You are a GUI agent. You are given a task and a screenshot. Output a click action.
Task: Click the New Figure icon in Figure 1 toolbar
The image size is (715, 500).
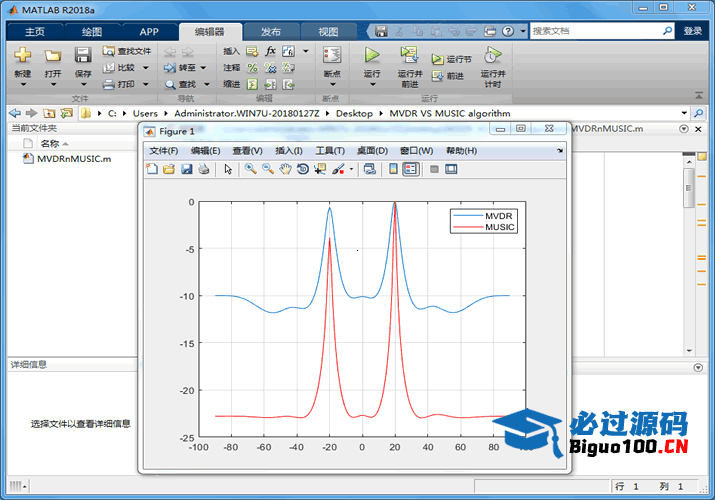pyautogui.click(x=152, y=169)
